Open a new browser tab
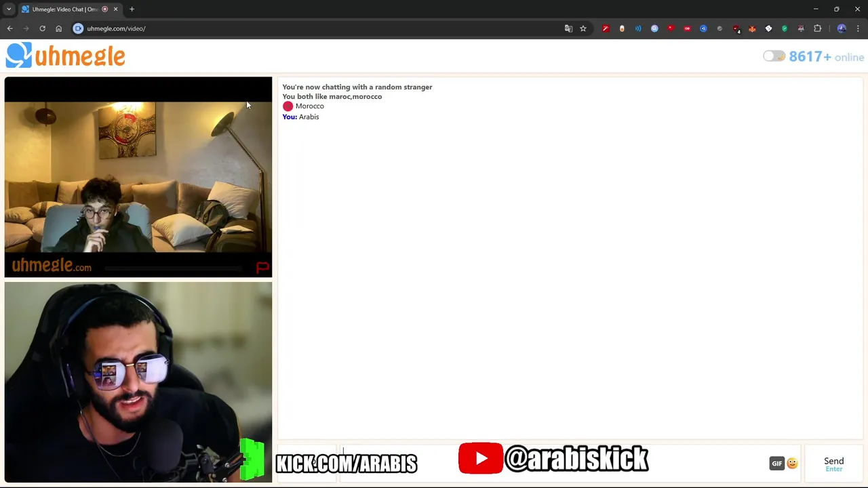The height and width of the screenshot is (488, 868). click(132, 9)
